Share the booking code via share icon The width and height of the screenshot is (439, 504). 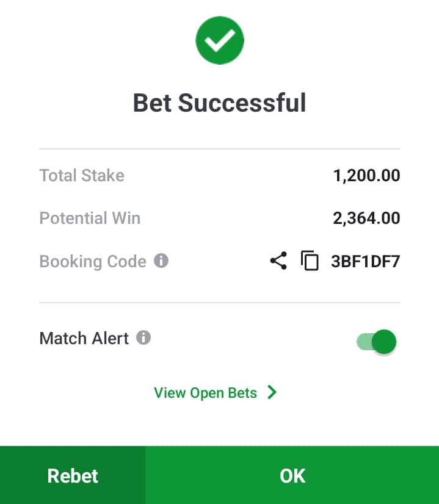click(x=278, y=262)
